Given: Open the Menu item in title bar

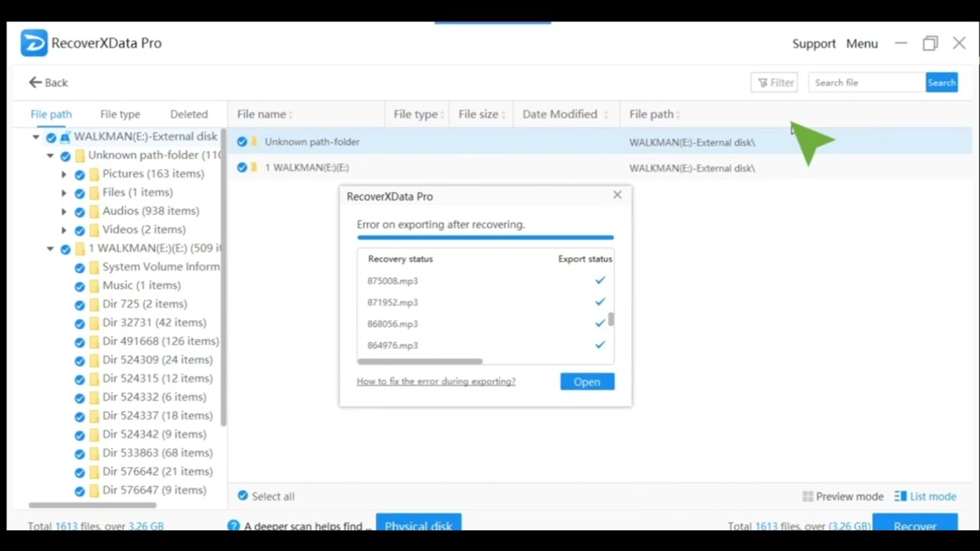Looking at the screenshot, I should 862,44.
